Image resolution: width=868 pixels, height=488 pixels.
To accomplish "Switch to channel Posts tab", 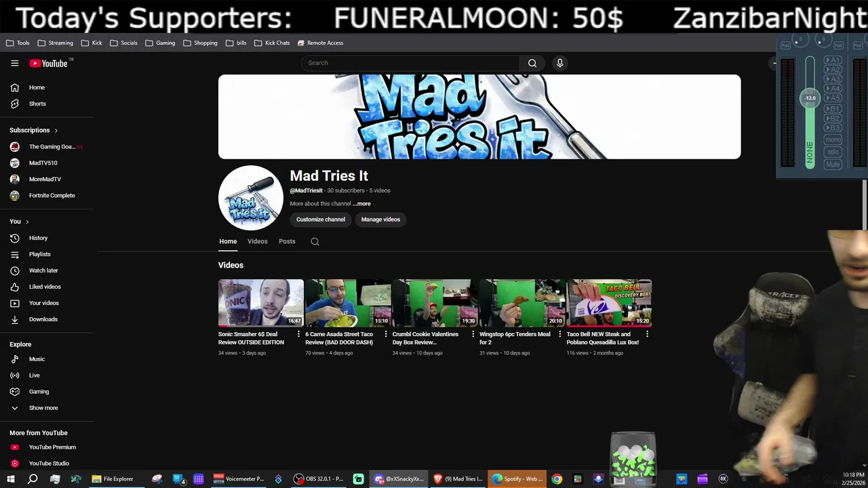I will (287, 241).
